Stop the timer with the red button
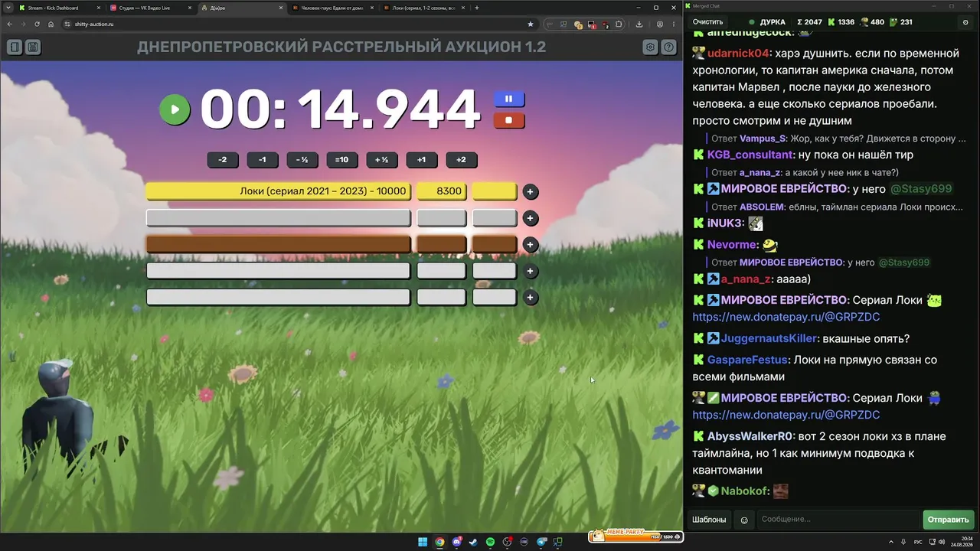 [508, 120]
